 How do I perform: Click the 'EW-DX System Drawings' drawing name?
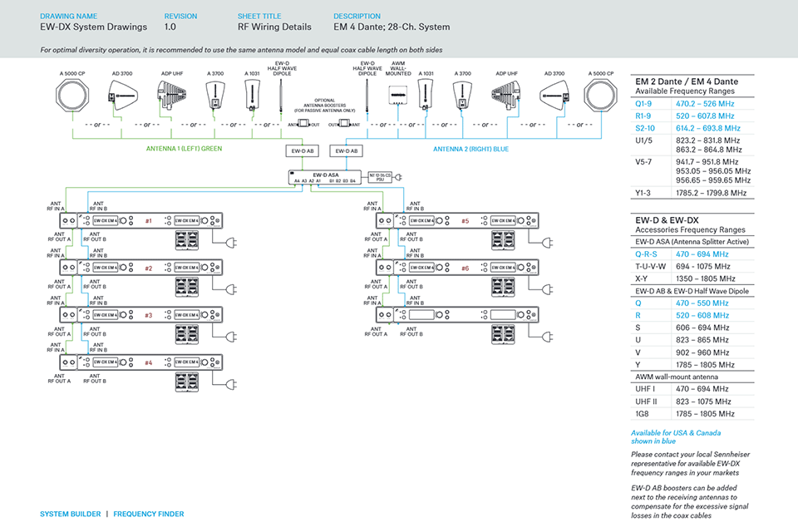94,27
